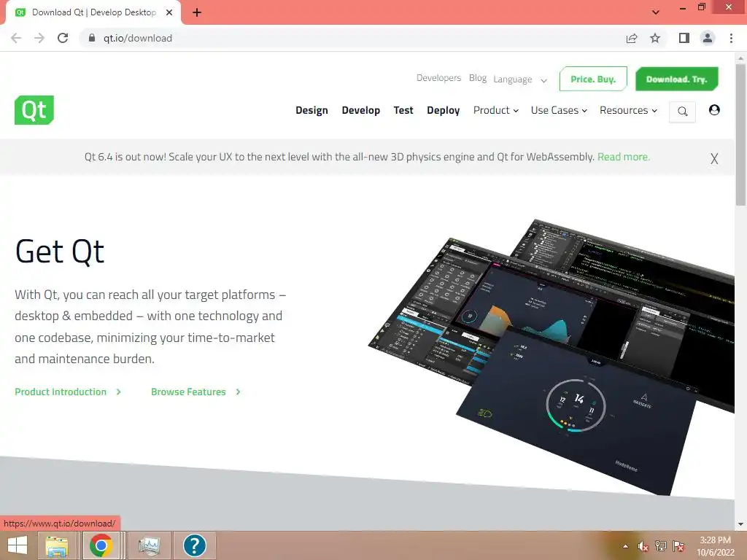Reload the qt.io page
The image size is (747, 560).
point(63,38)
